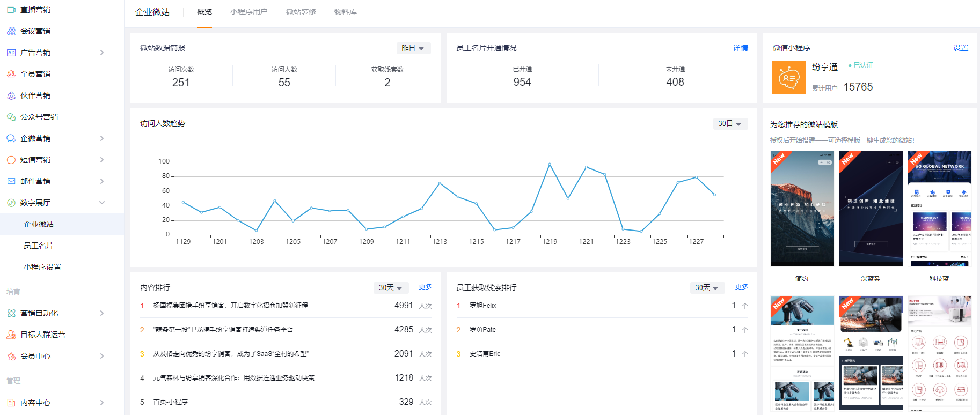This screenshot has width=980, height=415.
Task: Select 员工名片 in sidebar
Action: click(62, 246)
